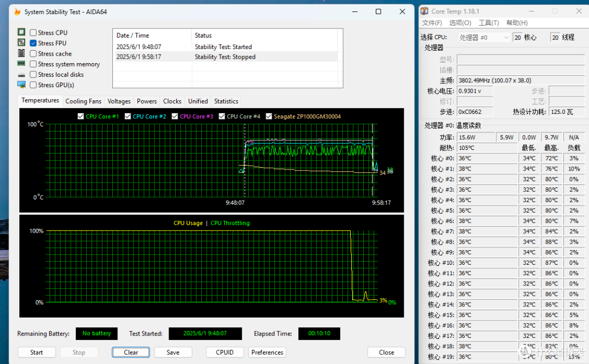Click the 核心 #1 load value 10%

(x=574, y=169)
